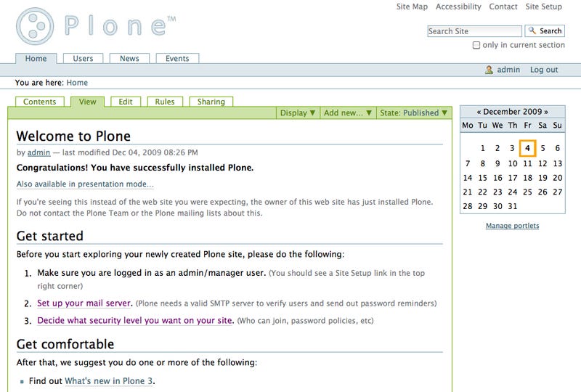Open the Sharing tab
The image size is (581, 392).
[211, 102]
